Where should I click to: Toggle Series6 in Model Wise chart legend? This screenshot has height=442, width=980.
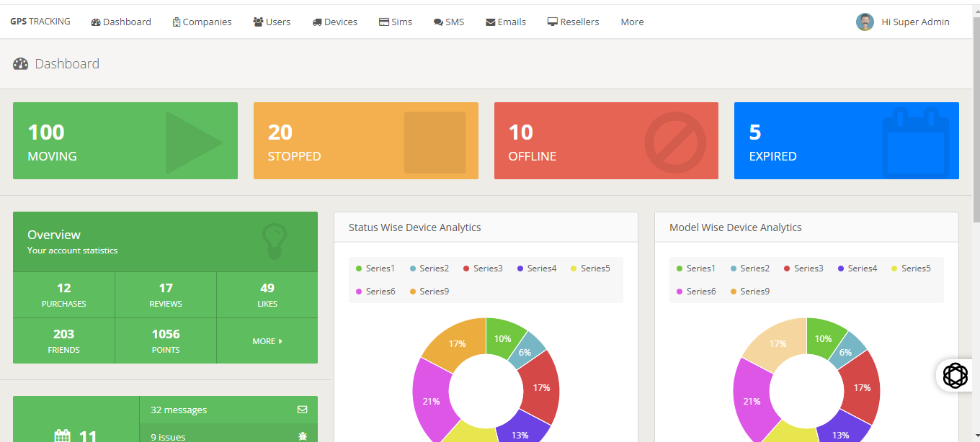point(696,292)
